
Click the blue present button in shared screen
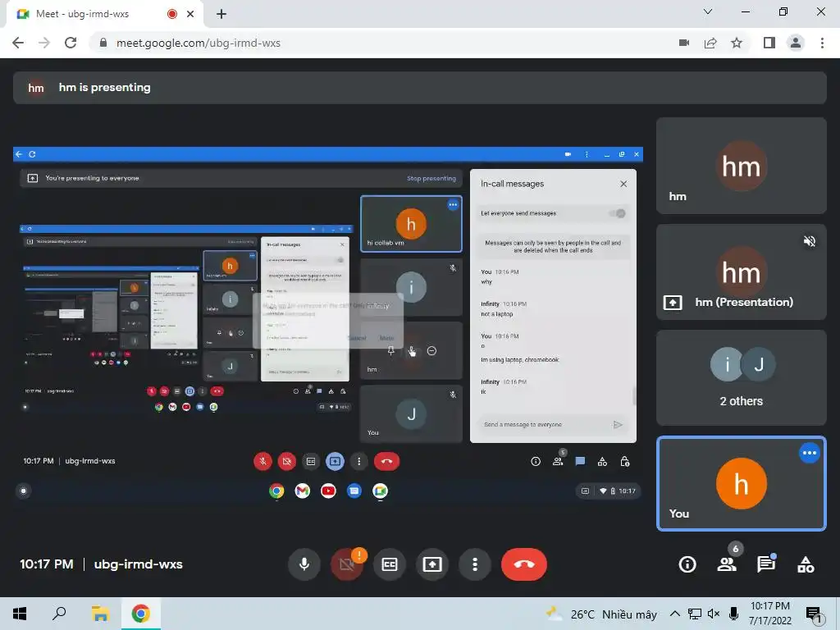pos(335,461)
